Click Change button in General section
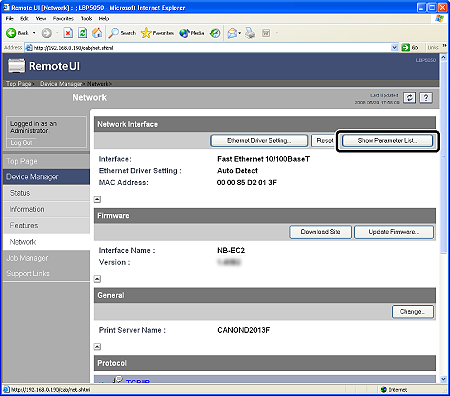450x396 pixels. [413, 312]
